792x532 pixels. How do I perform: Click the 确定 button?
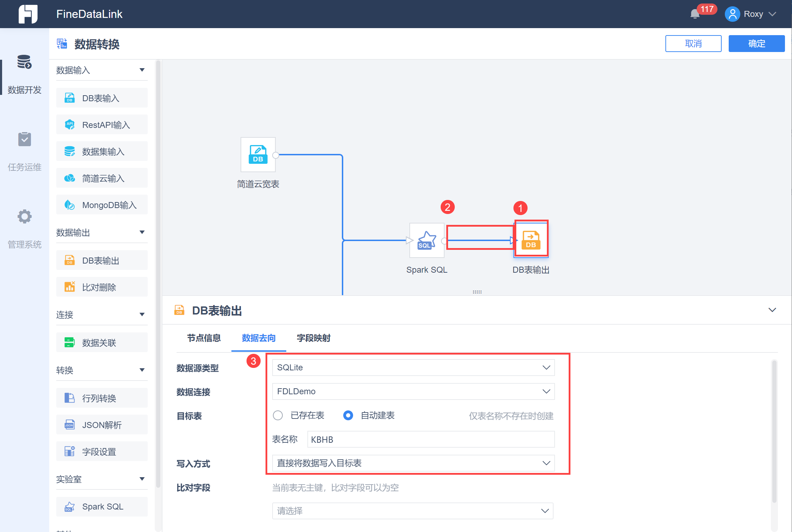click(x=756, y=44)
